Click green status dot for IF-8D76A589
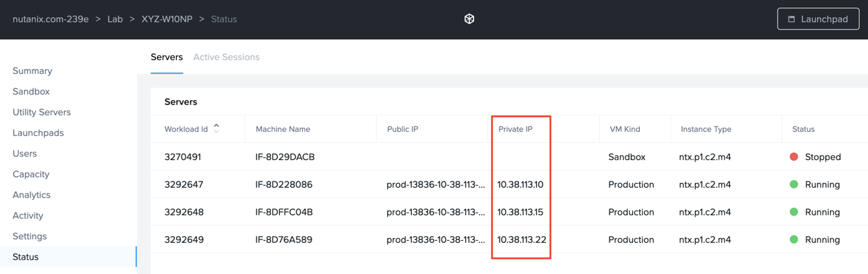This screenshot has width=868, height=274. coord(794,239)
